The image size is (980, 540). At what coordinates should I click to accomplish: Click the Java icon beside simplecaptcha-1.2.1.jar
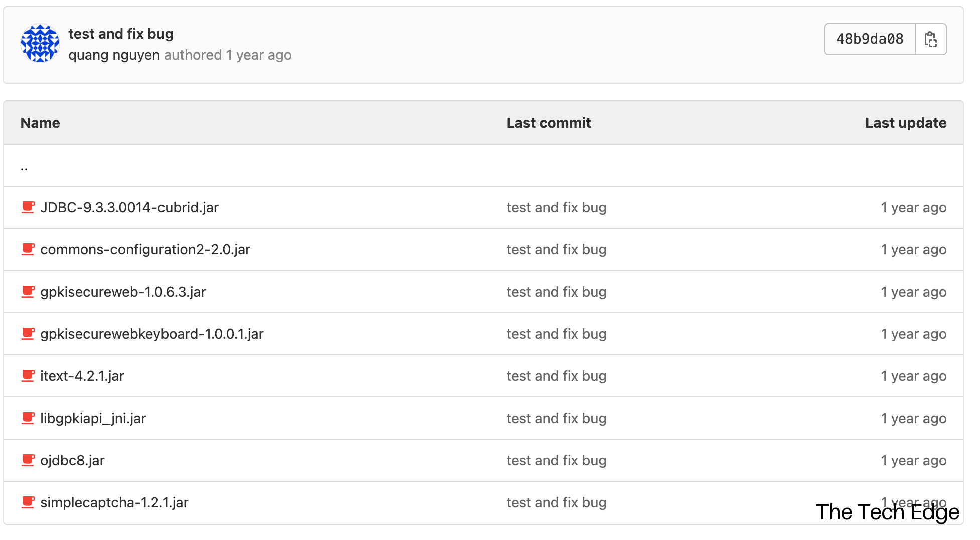pos(28,502)
